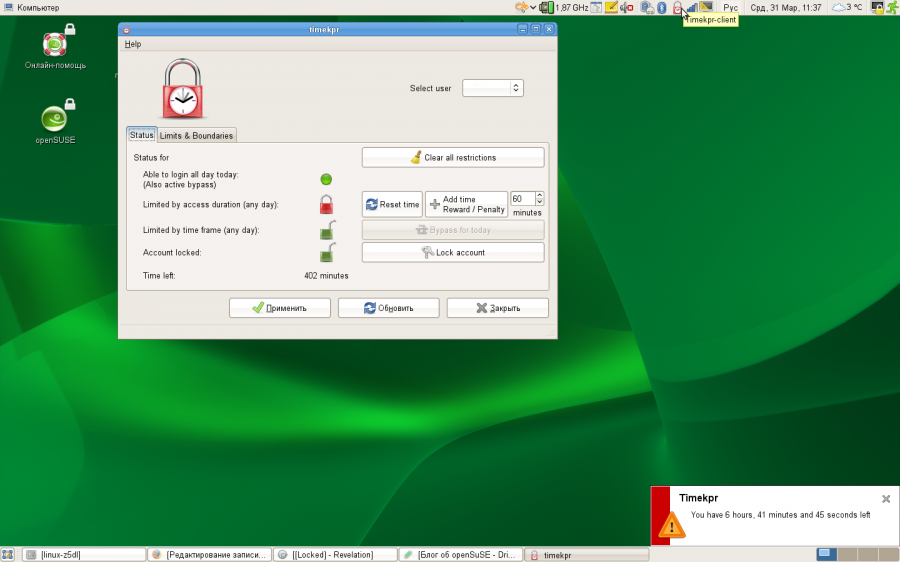
Task: Open the Рус keyboard layout indicator
Action: tap(731, 7)
